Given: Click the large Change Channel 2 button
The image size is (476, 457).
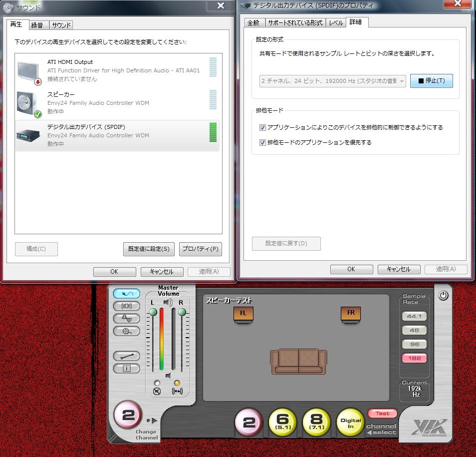Looking at the screenshot, I should [128, 415].
